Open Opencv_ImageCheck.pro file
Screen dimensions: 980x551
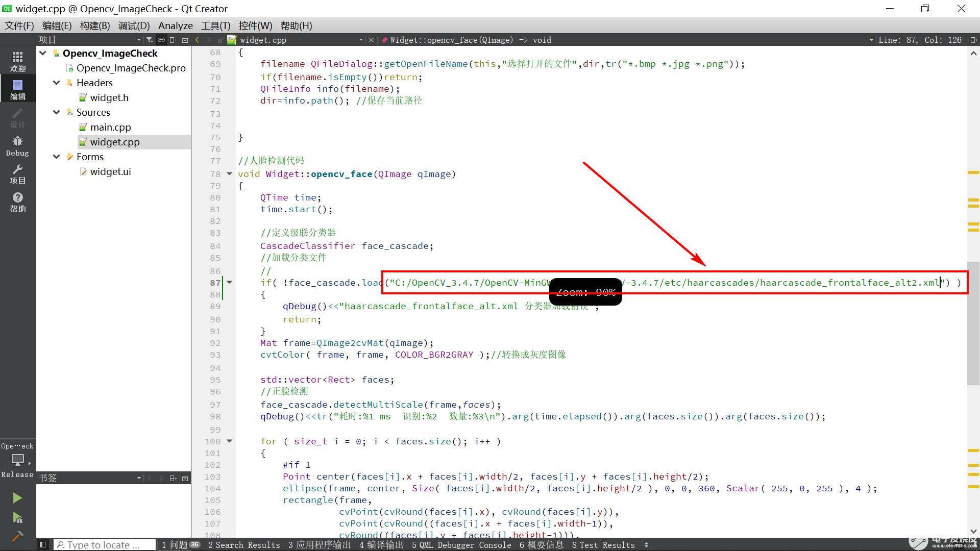pyautogui.click(x=131, y=68)
